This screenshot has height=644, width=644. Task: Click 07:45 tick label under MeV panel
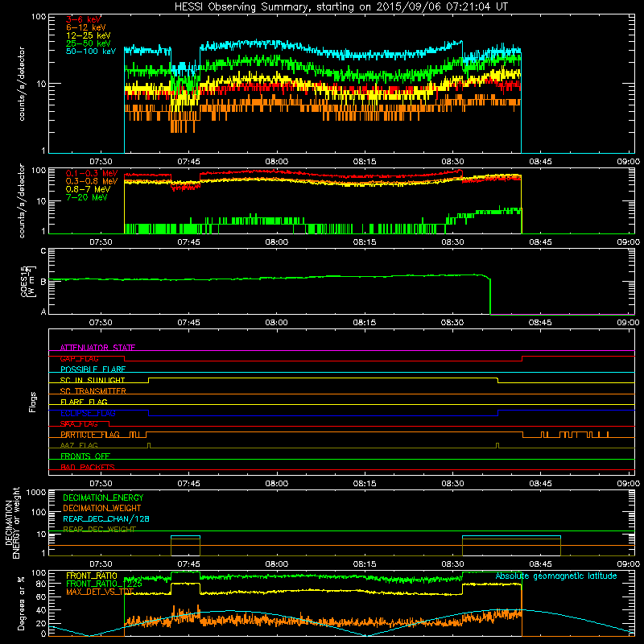[188, 242]
